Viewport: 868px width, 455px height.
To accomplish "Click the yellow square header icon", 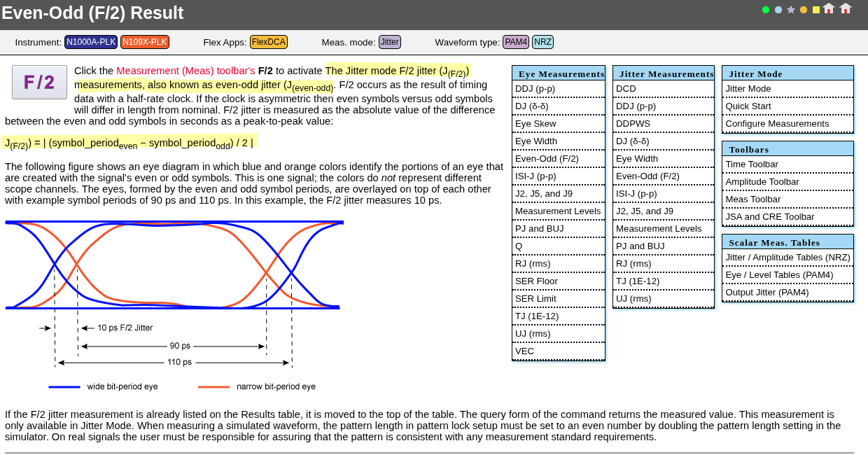I will 816,10.
